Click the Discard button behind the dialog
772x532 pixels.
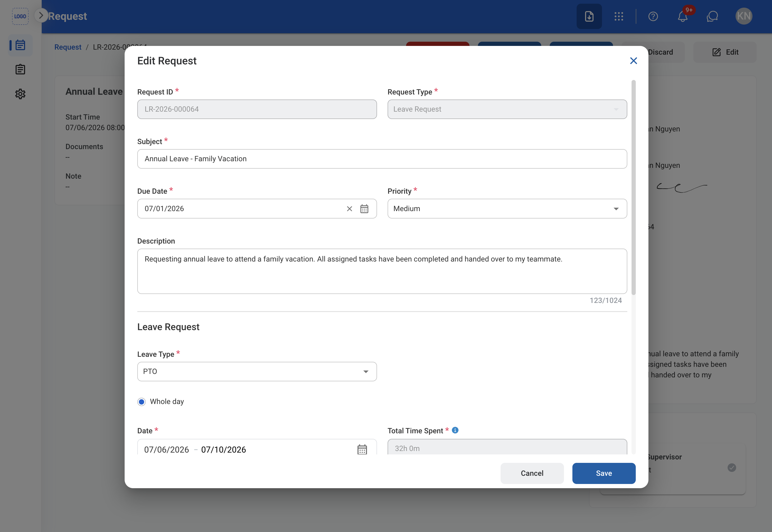(660, 52)
